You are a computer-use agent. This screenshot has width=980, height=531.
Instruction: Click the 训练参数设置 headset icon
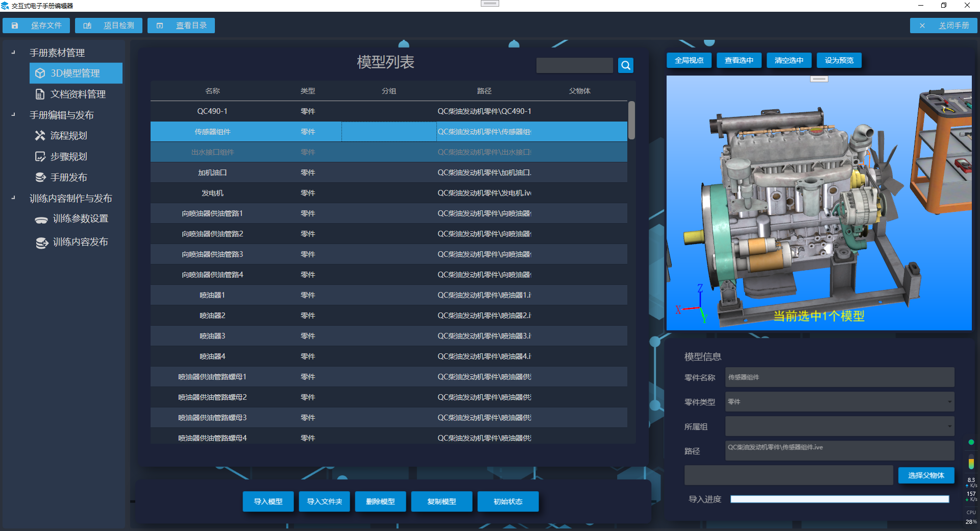pos(41,220)
